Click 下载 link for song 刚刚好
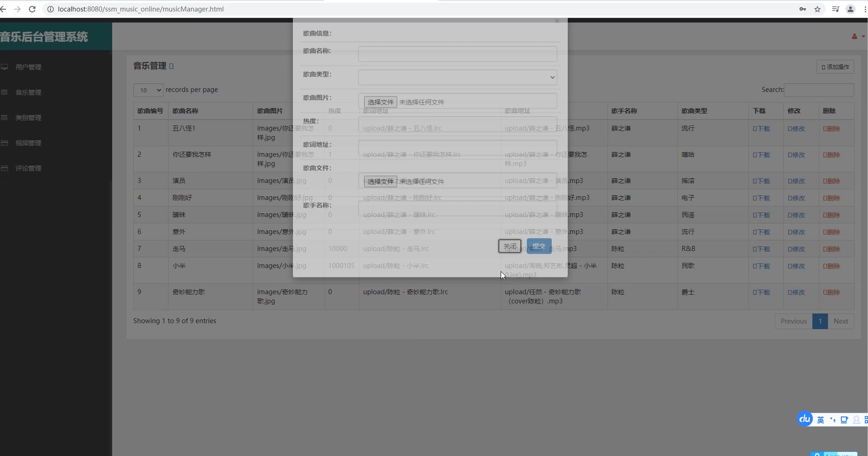 tap(761, 198)
